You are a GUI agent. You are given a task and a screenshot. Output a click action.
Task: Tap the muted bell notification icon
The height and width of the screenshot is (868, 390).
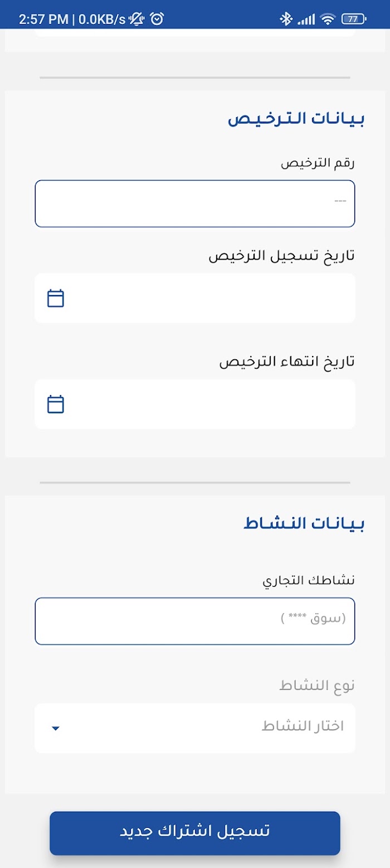pyautogui.click(x=136, y=20)
